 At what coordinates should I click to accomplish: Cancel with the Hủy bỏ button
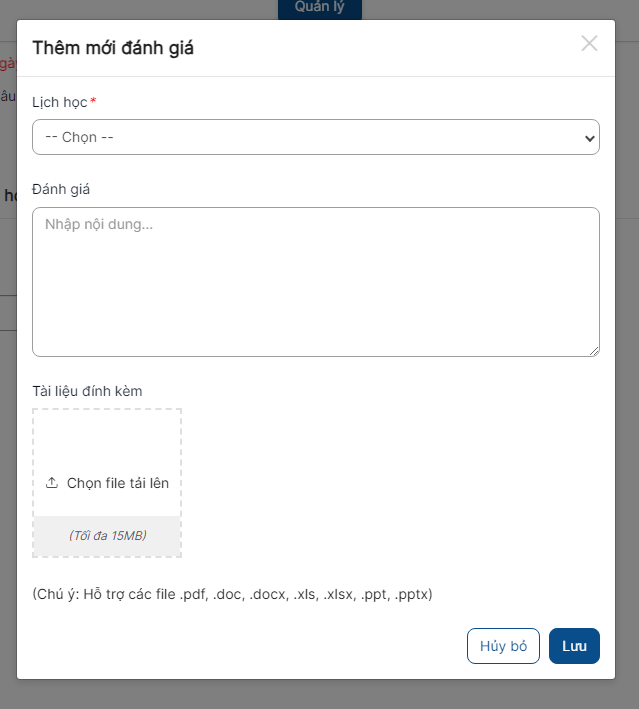click(503, 646)
